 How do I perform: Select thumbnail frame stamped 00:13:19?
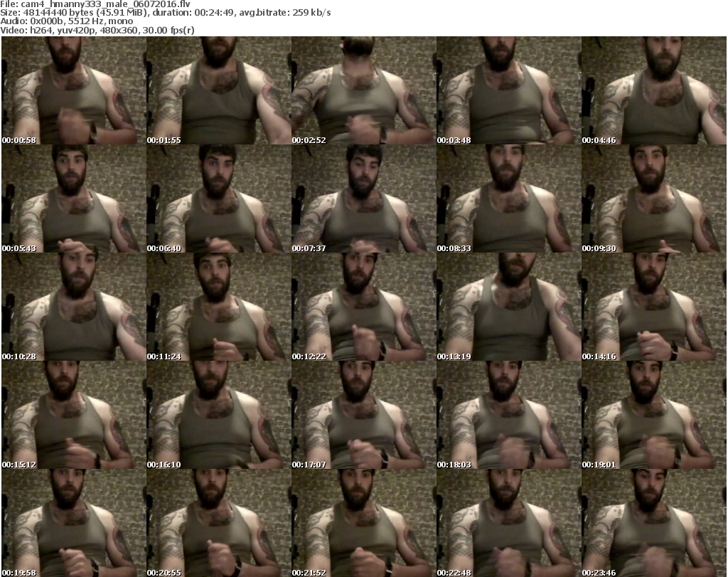coord(509,307)
